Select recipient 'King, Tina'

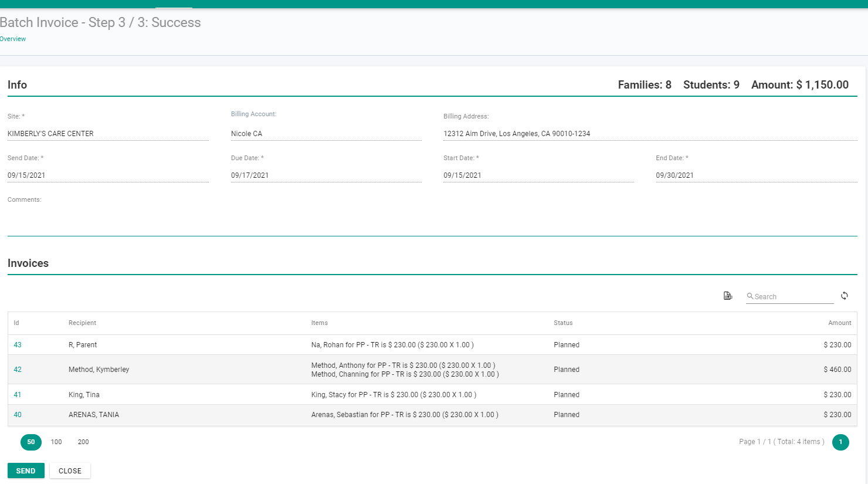(x=84, y=395)
